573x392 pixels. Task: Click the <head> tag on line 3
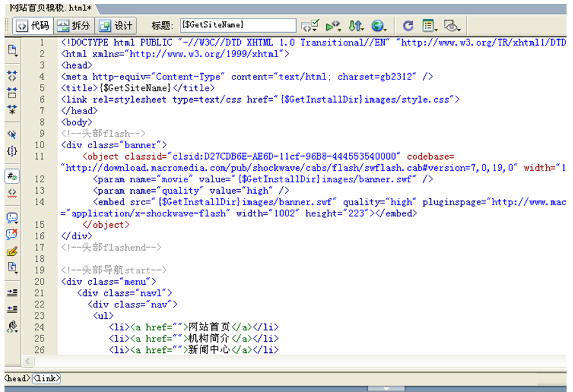click(x=76, y=65)
